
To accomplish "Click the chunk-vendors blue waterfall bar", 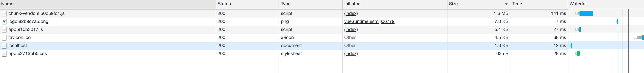I will (x=586, y=13).
